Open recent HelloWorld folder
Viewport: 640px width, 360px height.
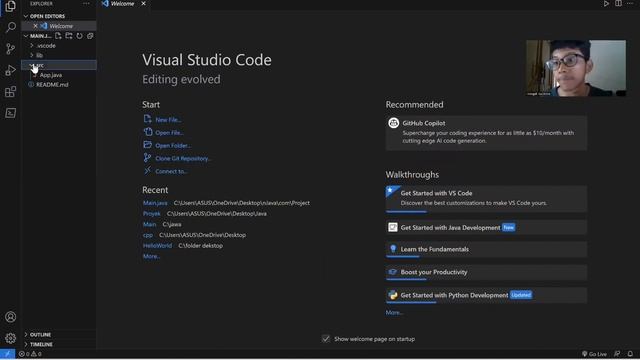[x=157, y=245]
